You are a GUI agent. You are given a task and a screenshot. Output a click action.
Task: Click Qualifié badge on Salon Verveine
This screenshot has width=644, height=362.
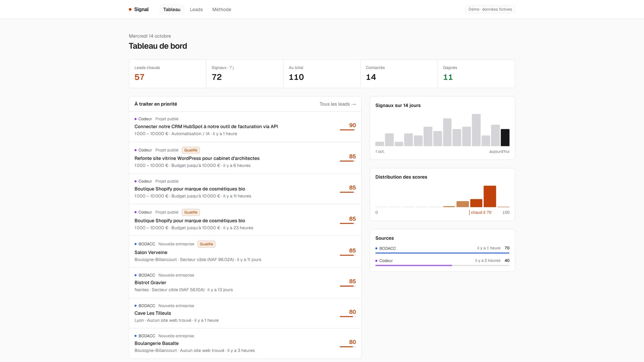coord(206,244)
